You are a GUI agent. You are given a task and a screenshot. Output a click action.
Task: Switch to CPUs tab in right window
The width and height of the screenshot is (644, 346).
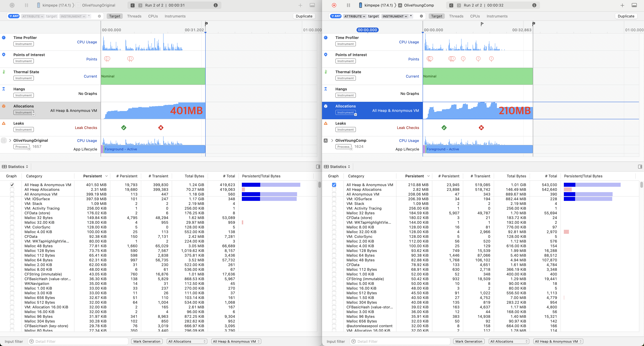click(475, 16)
